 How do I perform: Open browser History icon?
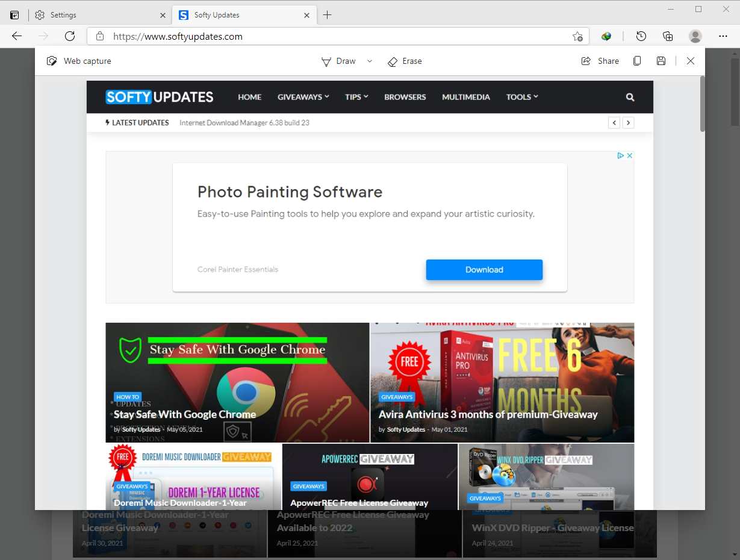641,36
